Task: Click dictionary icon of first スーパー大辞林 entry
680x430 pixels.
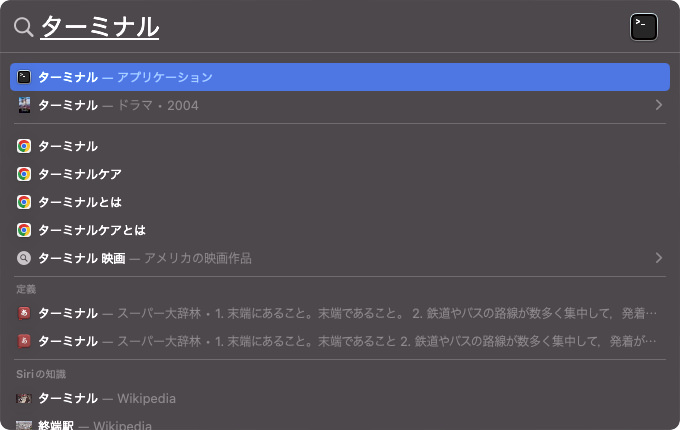Action: (24, 313)
